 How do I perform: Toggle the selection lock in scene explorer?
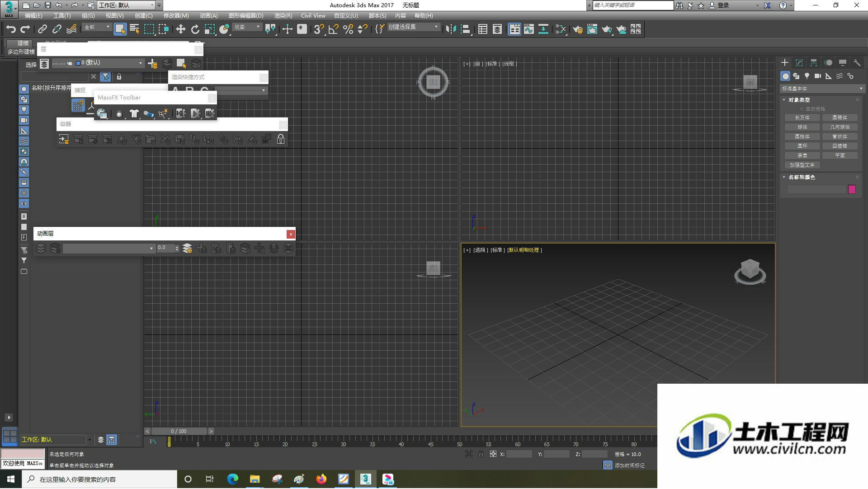point(119,77)
